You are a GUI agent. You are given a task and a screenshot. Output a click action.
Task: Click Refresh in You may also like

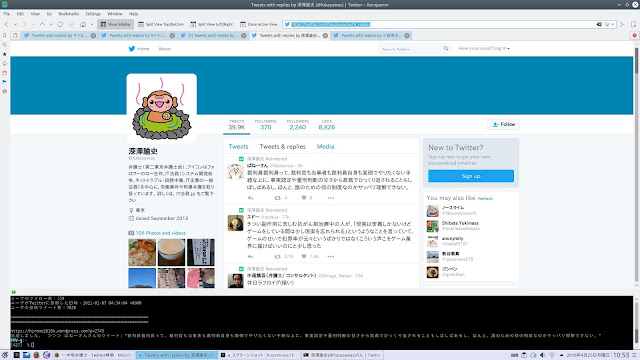click(485, 199)
